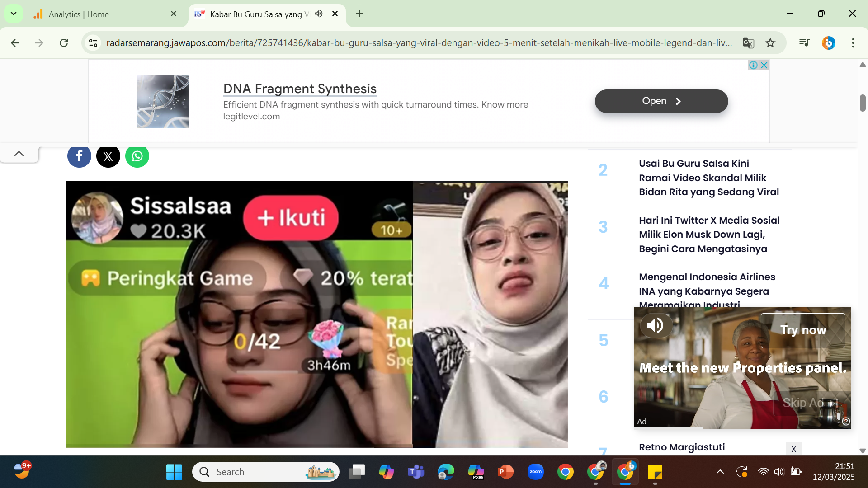Close the top banner ad
The height and width of the screenshot is (488, 868).
coord(764,65)
